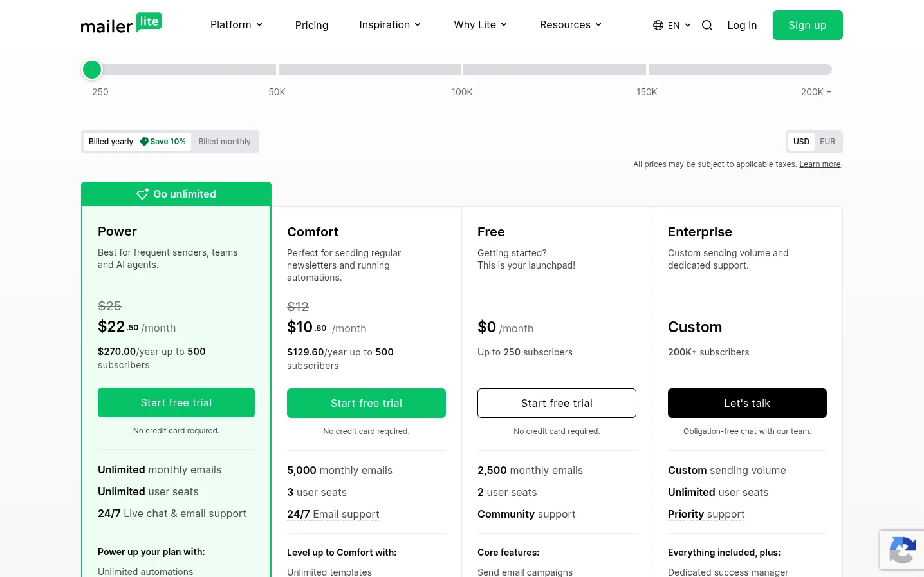Start free trial for Free plan
924x577 pixels.
pos(557,403)
